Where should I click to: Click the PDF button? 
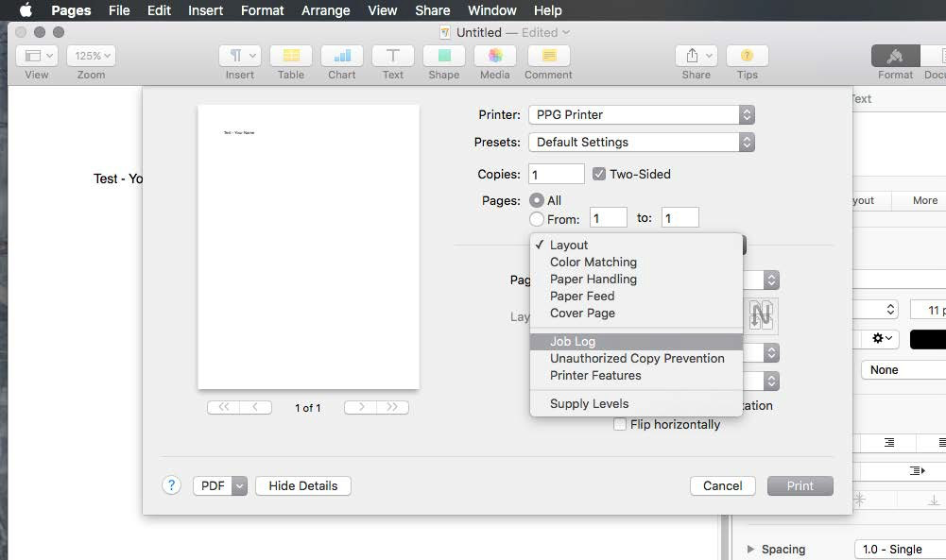click(x=213, y=485)
